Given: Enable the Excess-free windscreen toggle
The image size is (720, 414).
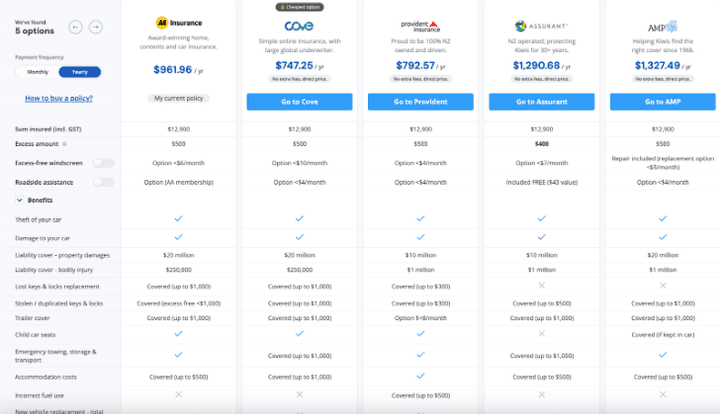Looking at the screenshot, I should click(104, 163).
